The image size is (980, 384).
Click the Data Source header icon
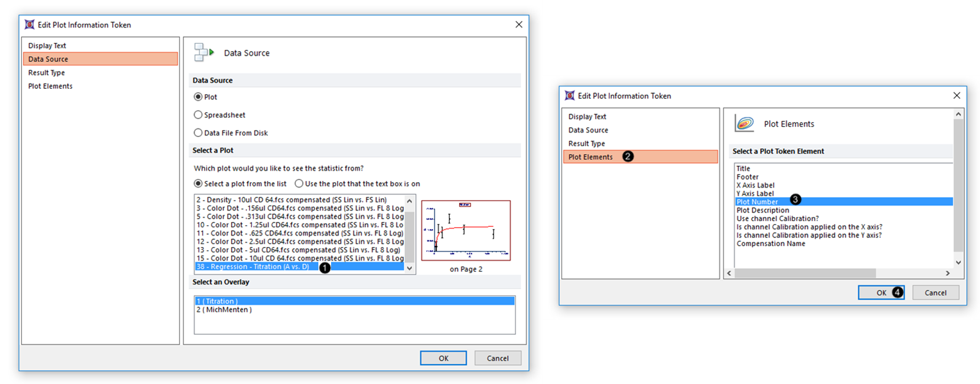pyautogui.click(x=204, y=52)
